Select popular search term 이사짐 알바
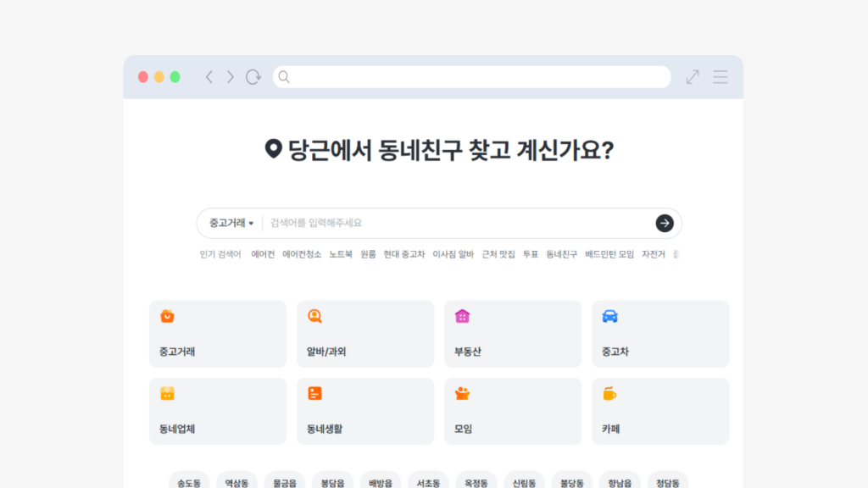 [x=453, y=254]
